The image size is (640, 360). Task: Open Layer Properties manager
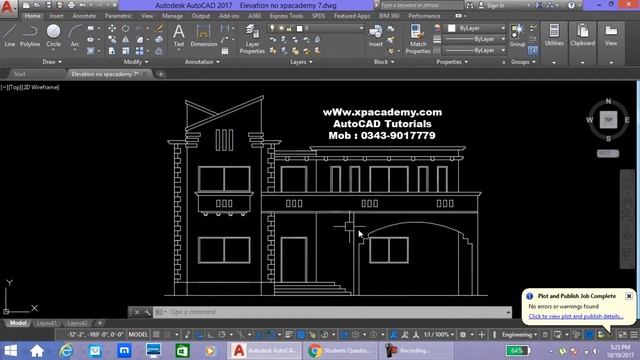252,39
